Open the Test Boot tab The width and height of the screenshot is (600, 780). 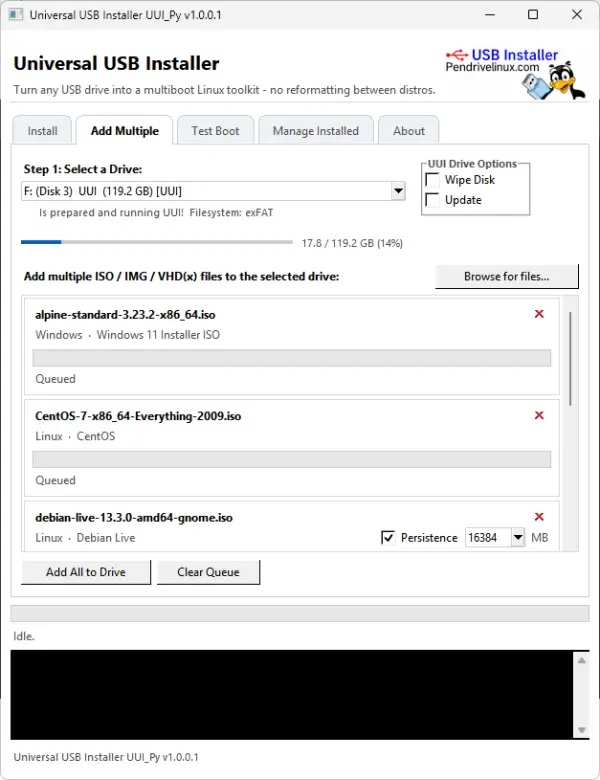(215, 131)
